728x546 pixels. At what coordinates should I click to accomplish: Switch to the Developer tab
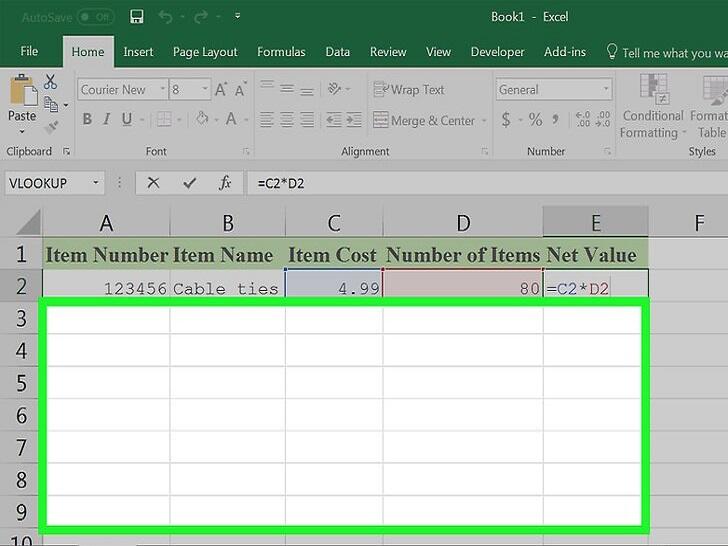pyautogui.click(x=497, y=52)
